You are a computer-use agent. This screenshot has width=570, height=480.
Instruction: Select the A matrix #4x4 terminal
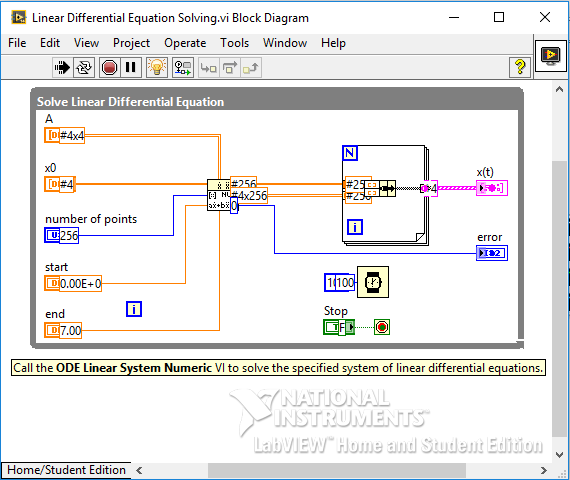[65, 136]
